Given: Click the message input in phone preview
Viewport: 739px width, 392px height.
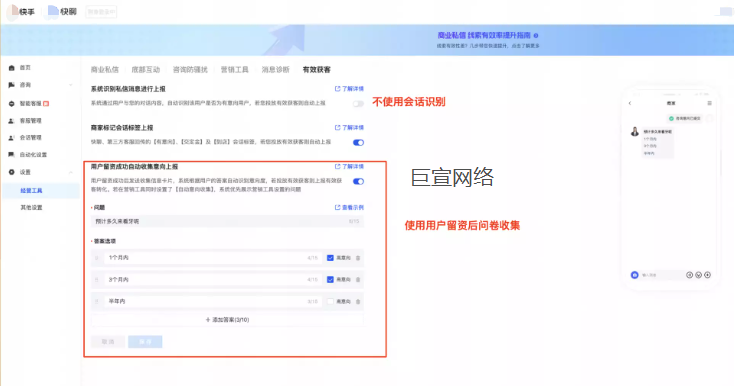Looking at the screenshot, I should coord(662,275).
